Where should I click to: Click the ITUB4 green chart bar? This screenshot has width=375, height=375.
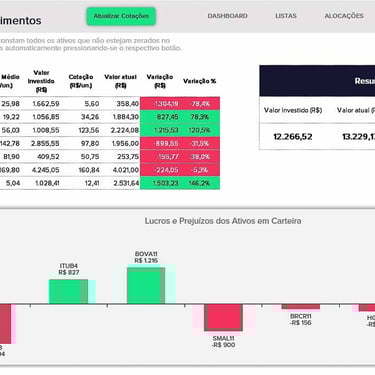[x=68, y=292]
